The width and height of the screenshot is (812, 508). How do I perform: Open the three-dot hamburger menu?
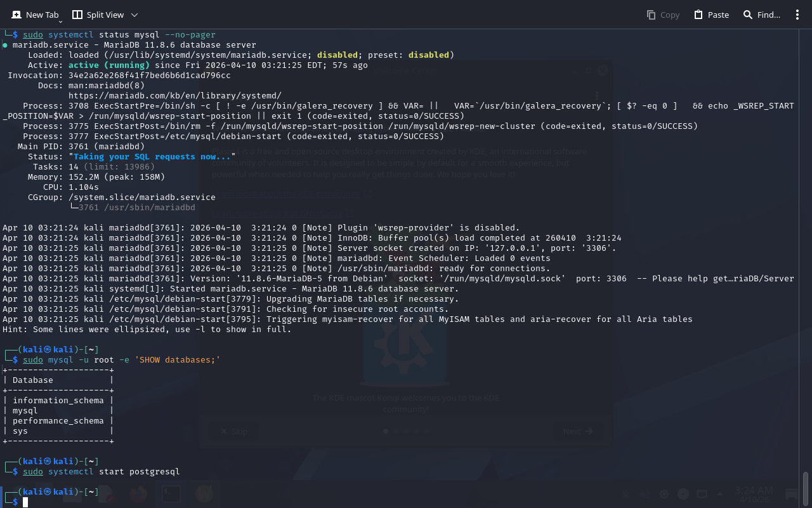pos(797,15)
